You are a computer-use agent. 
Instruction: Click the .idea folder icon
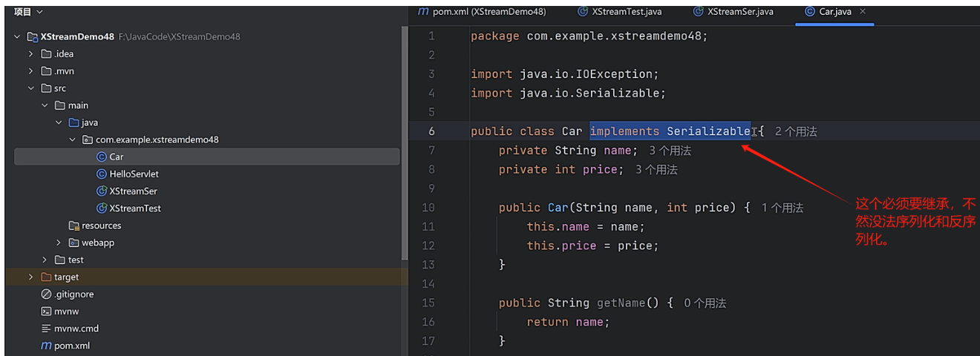(x=46, y=53)
